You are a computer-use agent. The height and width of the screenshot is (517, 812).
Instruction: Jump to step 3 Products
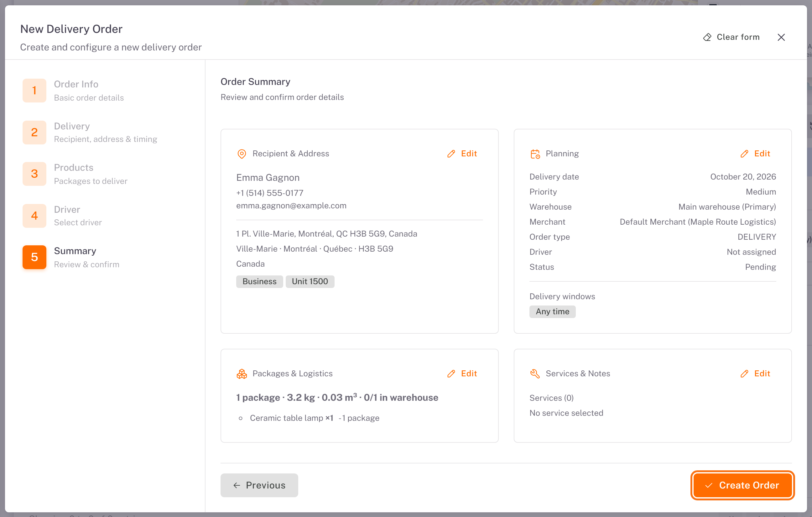click(75, 174)
